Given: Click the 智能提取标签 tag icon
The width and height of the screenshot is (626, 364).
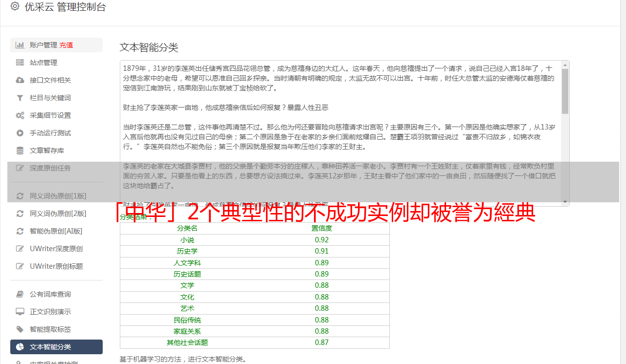Looking at the screenshot, I should [x=20, y=329].
